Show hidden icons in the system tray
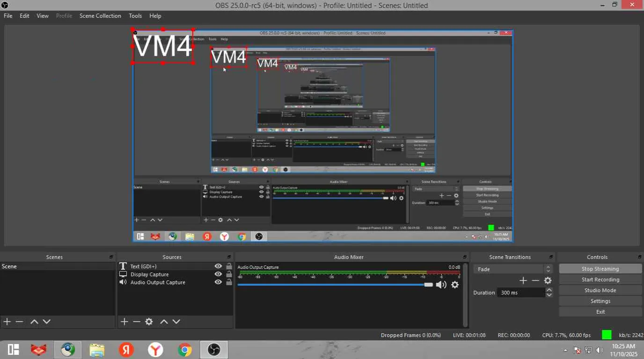 [x=565, y=350]
